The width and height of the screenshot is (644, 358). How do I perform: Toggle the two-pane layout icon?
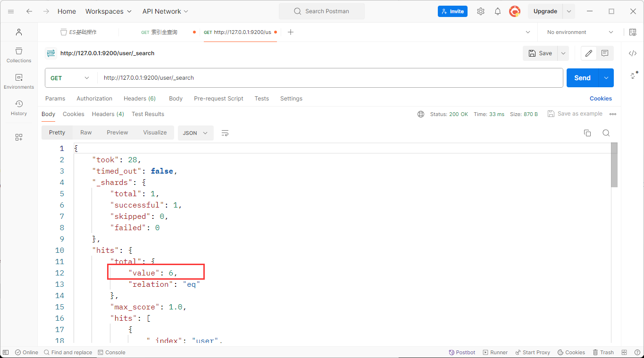[x=624, y=352]
